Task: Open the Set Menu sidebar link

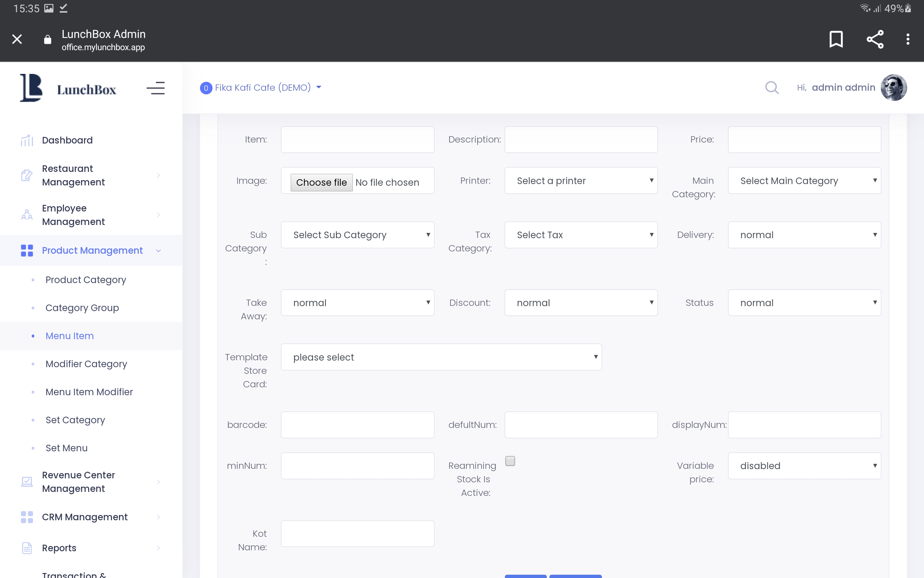Action: tap(67, 448)
